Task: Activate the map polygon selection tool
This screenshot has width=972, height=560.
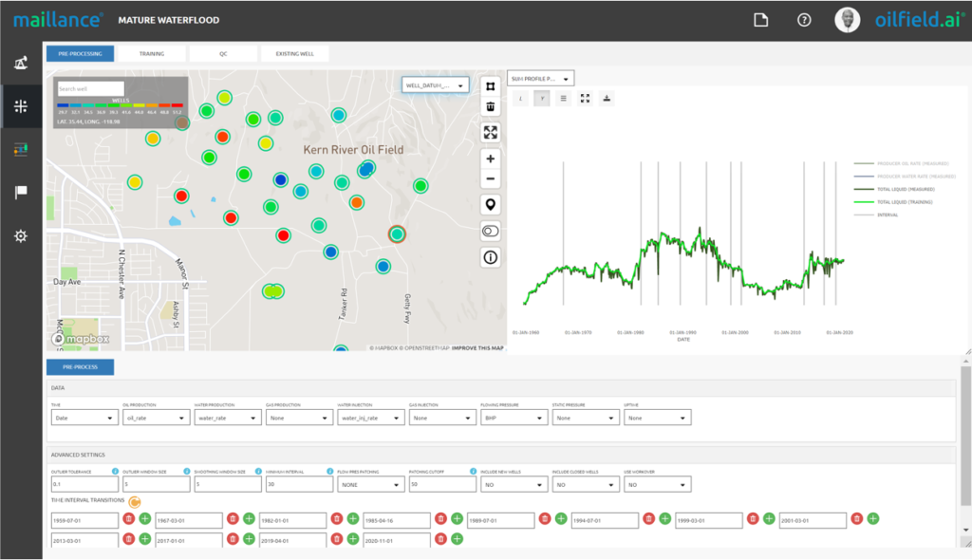Action: [491, 86]
